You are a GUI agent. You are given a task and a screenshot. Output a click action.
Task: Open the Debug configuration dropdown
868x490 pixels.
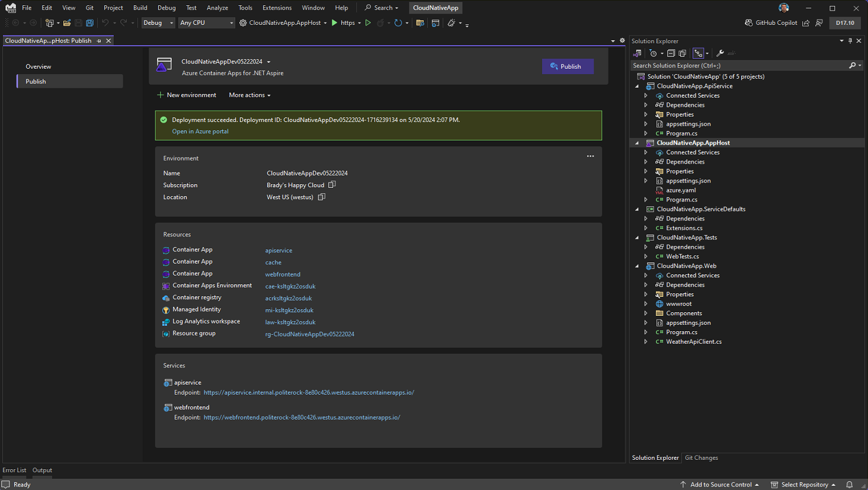(158, 23)
